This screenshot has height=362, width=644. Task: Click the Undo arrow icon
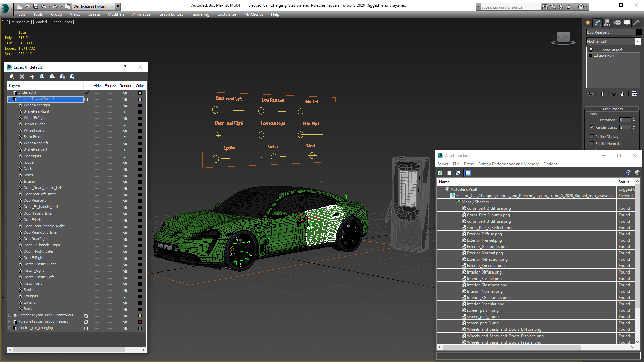(44, 6)
